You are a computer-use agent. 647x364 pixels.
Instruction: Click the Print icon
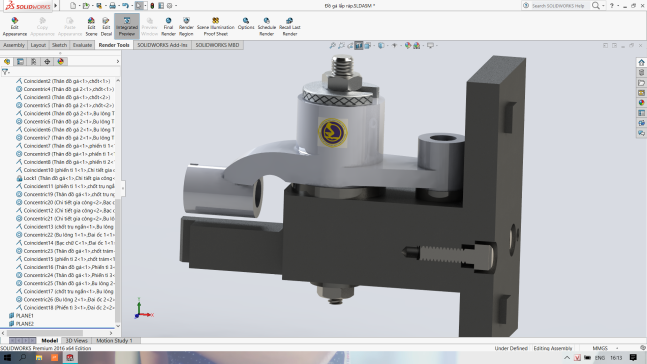[112, 6]
